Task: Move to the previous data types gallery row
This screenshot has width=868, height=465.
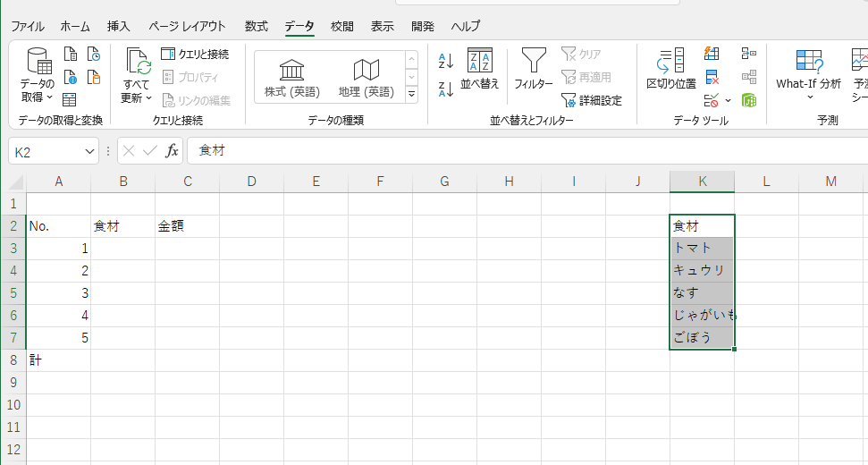Action: [x=411, y=59]
